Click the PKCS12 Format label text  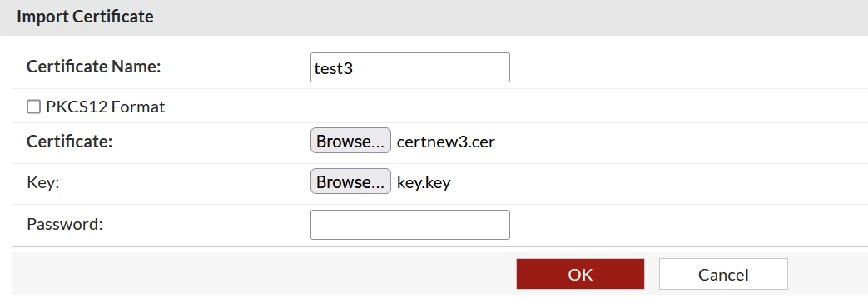[105, 107]
